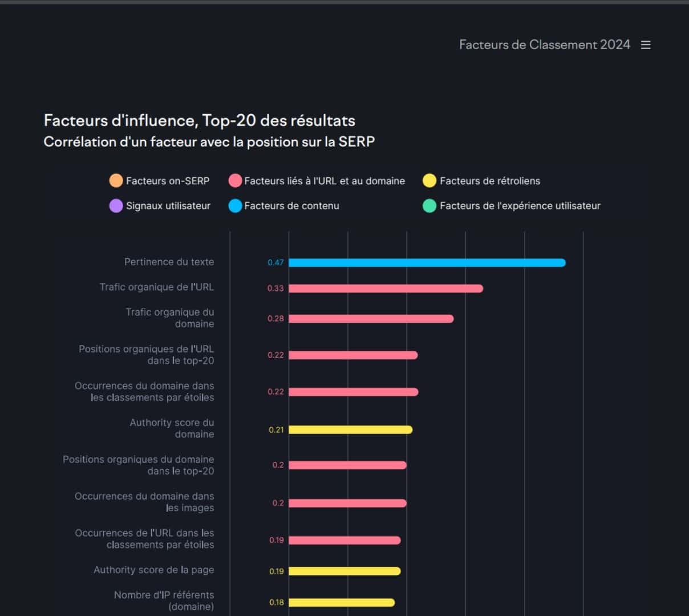Toggle the Signaux utilisateur legend label
Screen dimensions: 689x616
168,206
